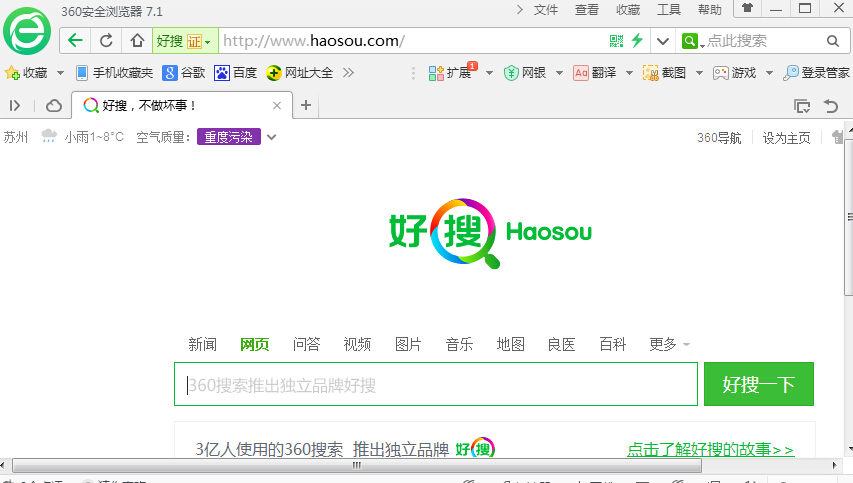Toggle the sidebar panel icon beside tabs
This screenshot has height=483, width=853.
click(15, 106)
